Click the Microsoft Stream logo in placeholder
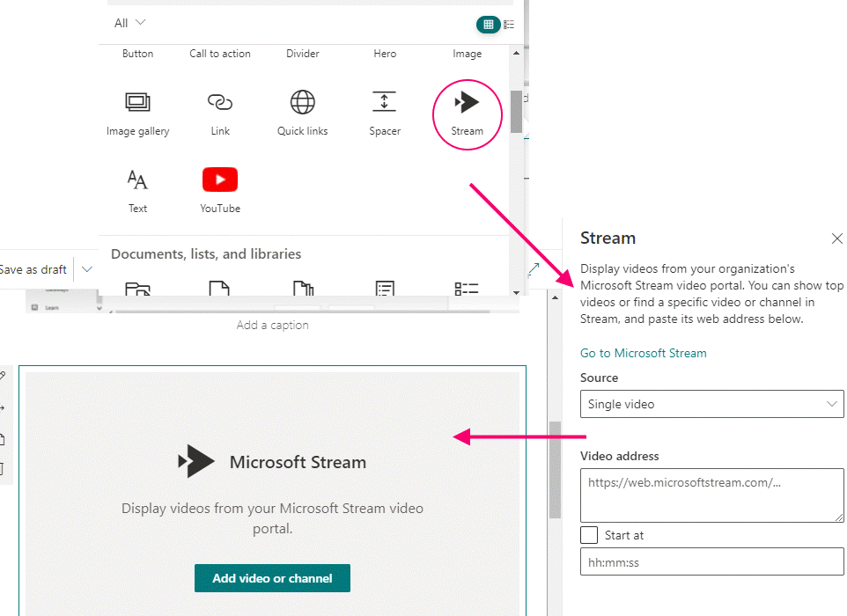This screenshot has width=847, height=616. (x=196, y=461)
